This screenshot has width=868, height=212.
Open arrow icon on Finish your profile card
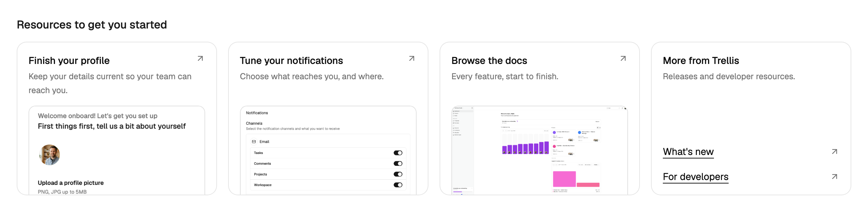point(200,58)
